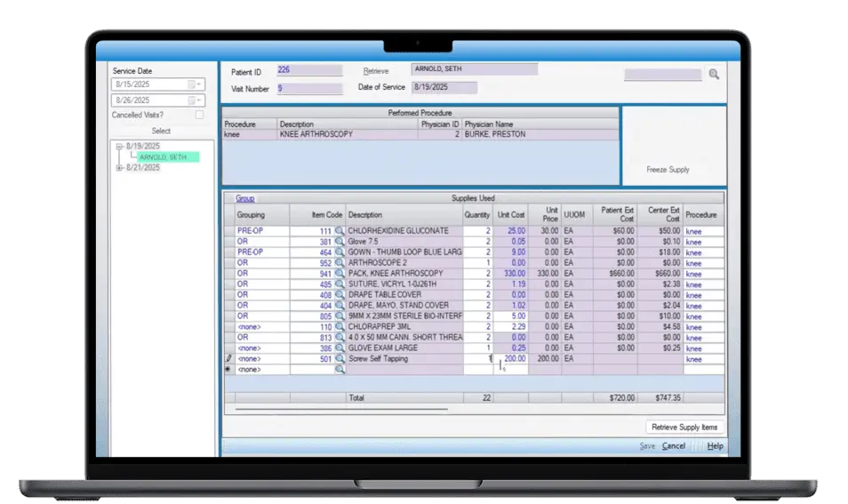Open the 8/26/2025 end date dropdown
Viewport: 848px width, 504px height.
click(x=195, y=100)
